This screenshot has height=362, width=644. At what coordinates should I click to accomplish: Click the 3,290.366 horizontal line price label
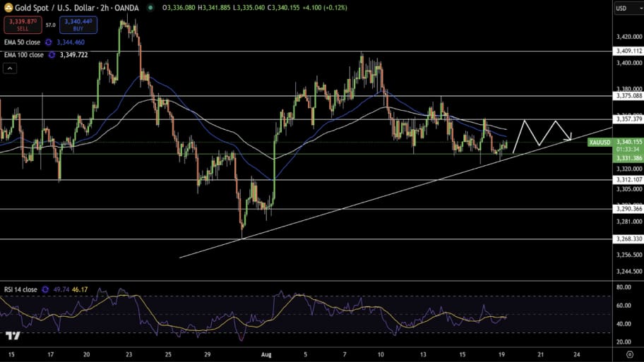pos(628,209)
